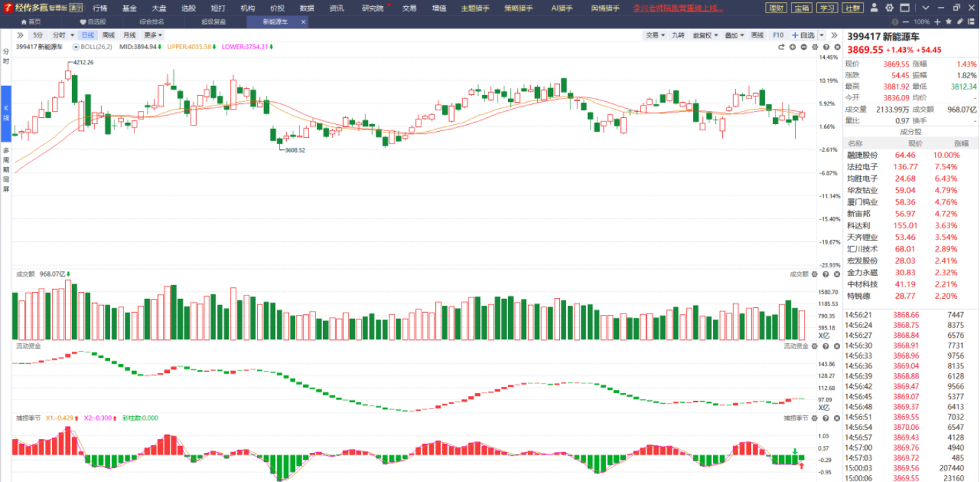Click the star favorite icon near zoom controls
980x482 pixels.
[x=949, y=21]
